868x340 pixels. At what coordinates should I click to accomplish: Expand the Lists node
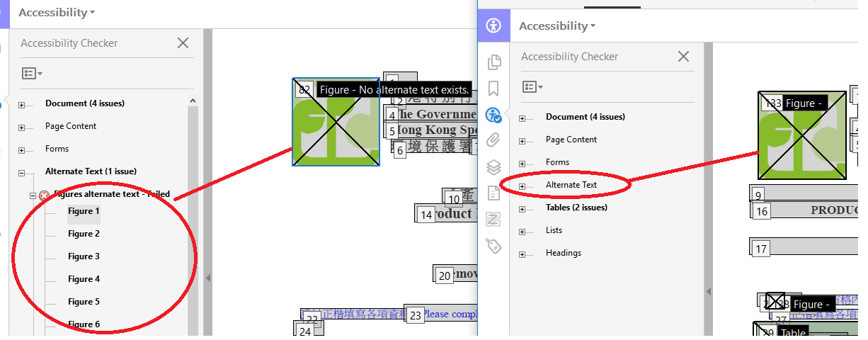coord(522,232)
